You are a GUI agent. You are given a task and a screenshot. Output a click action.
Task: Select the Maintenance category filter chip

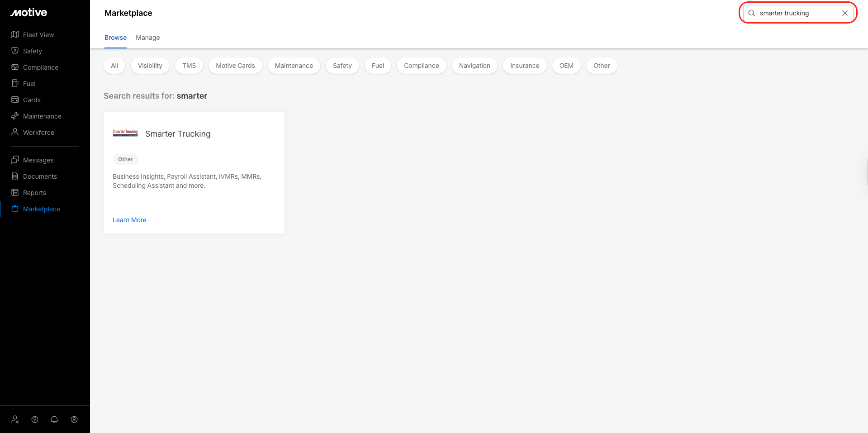click(294, 66)
